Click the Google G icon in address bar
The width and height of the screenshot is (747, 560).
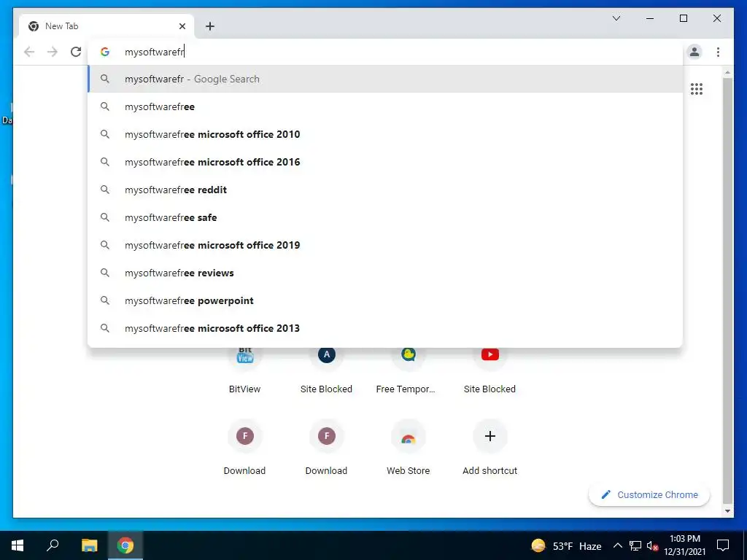(x=105, y=52)
